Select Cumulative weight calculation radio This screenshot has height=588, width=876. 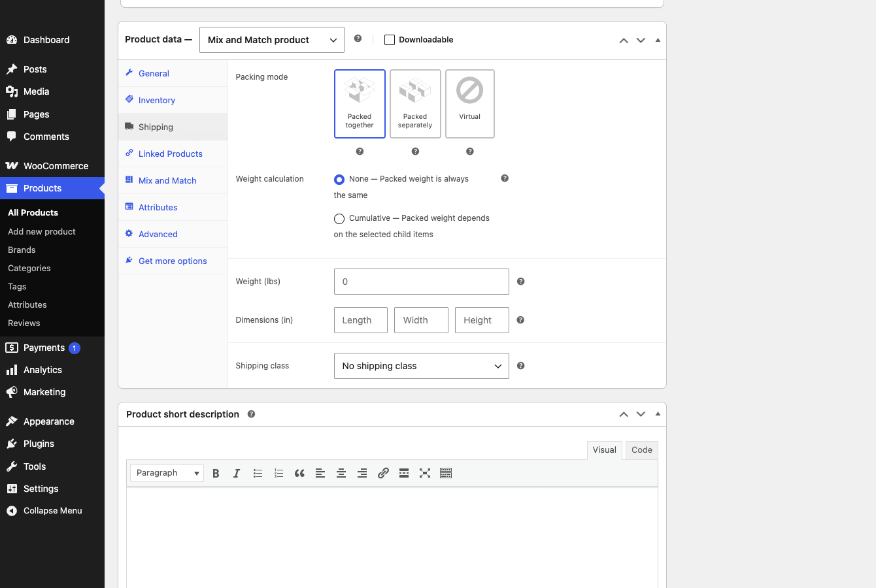pos(339,219)
